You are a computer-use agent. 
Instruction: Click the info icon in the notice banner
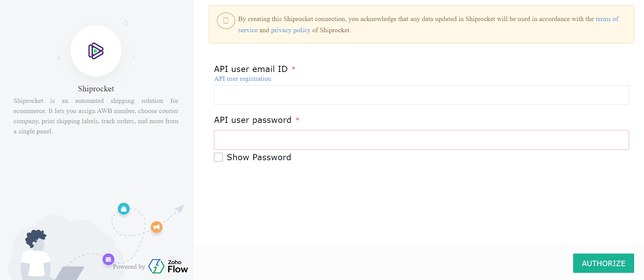226,21
